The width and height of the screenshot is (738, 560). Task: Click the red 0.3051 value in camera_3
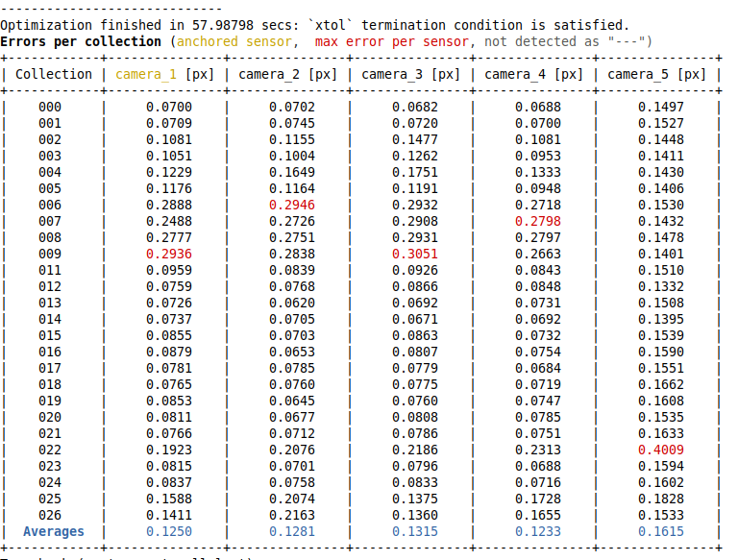pyautogui.click(x=414, y=254)
